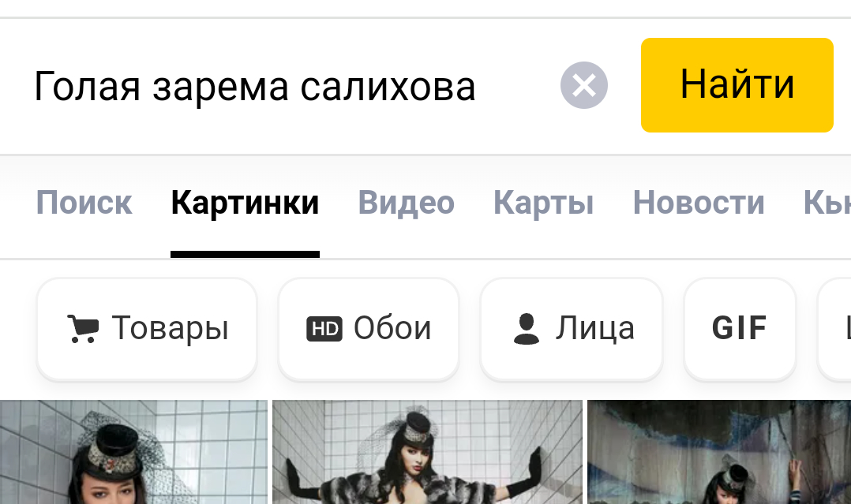The image size is (851, 504).
Task: Click the cut-off filter chip after GIF
Action: (836, 329)
